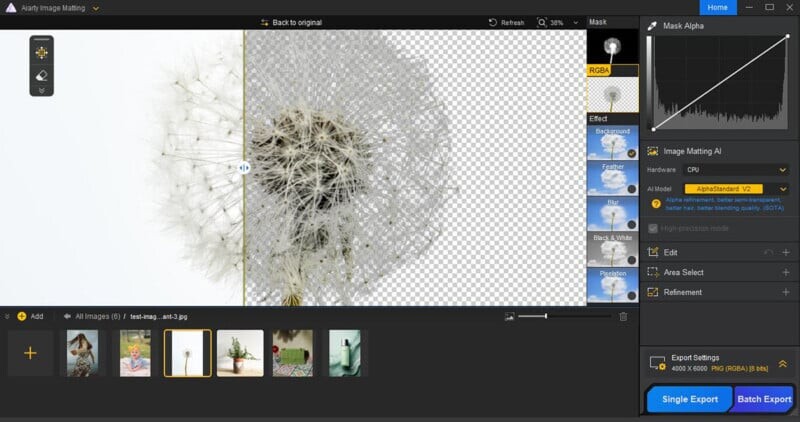The height and width of the screenshot is (422, 800).
Task: Switch to the Home tab
Action: click(x=719, y=7)
